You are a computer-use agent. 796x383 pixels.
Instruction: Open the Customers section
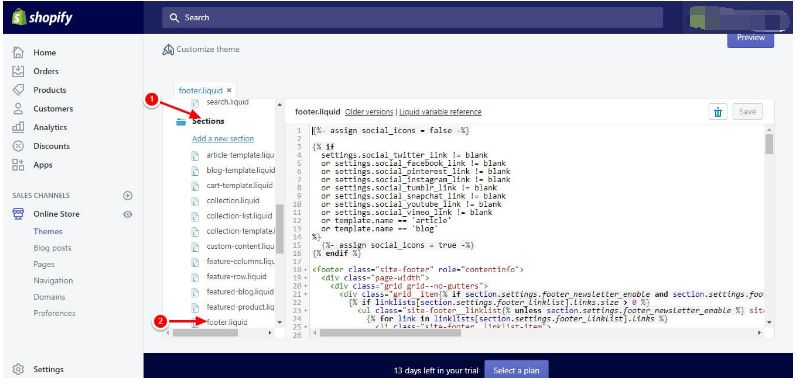[53, 109]
